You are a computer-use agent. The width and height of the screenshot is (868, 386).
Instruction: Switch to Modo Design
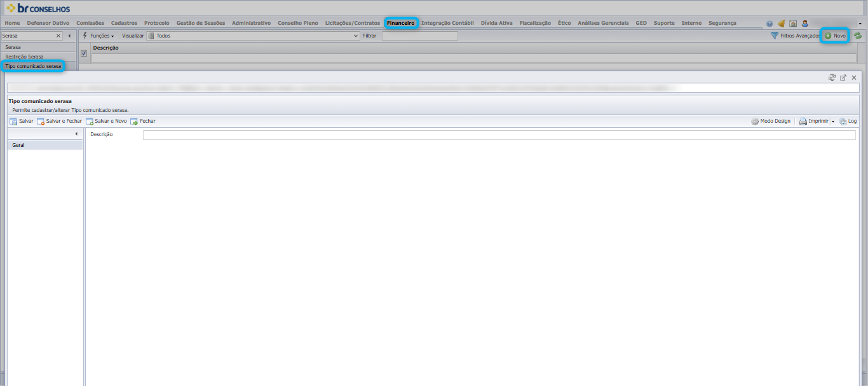pyautogui.click(x=771, y=121)
